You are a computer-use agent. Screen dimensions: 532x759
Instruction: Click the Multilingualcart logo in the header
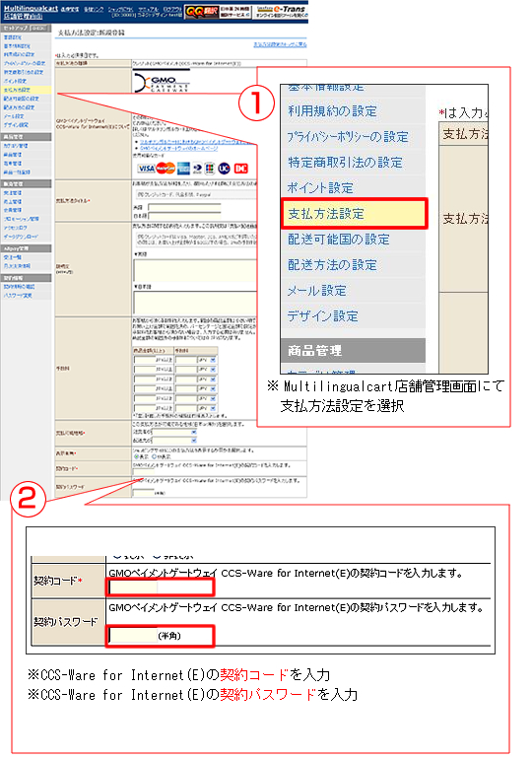[x=31, y=9]
